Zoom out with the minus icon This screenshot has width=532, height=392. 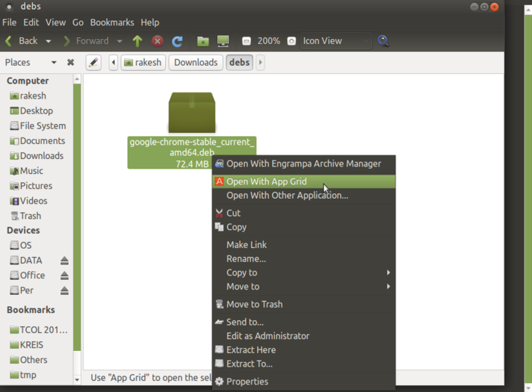(x=247, y=41)
